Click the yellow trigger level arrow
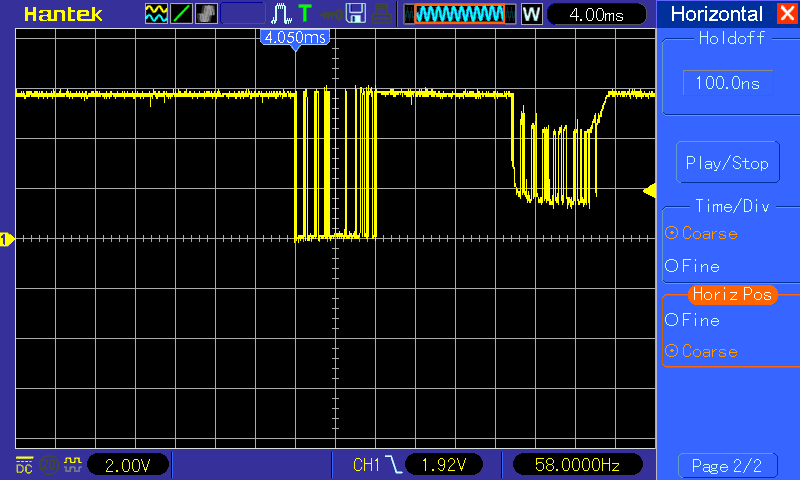This screenshot has height=480, width=800. tap(649, 191)
